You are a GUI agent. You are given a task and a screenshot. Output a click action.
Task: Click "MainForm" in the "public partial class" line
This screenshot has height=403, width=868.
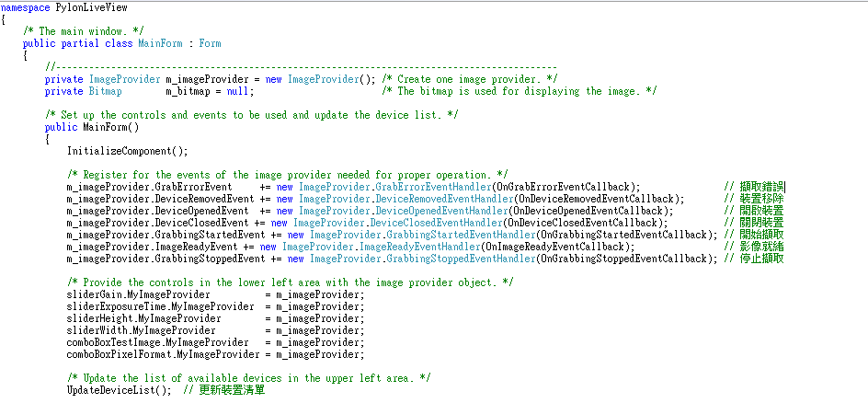(161, 43)
